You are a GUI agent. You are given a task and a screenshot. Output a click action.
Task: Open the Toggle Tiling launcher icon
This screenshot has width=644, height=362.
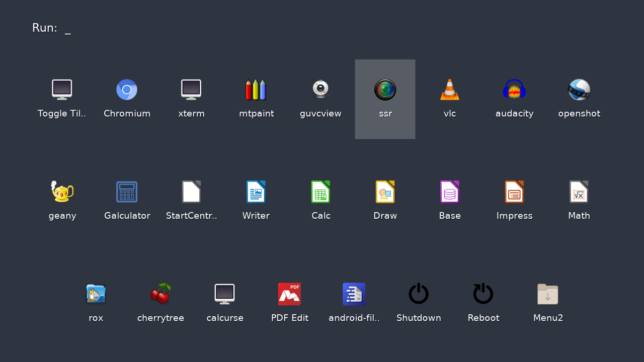click(62, 89)
